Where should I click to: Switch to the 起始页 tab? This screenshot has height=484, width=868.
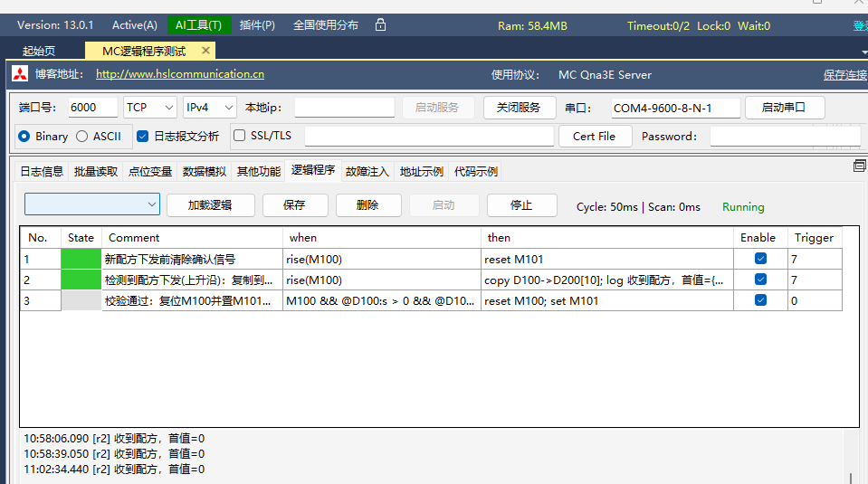click(x=39, y=51)
